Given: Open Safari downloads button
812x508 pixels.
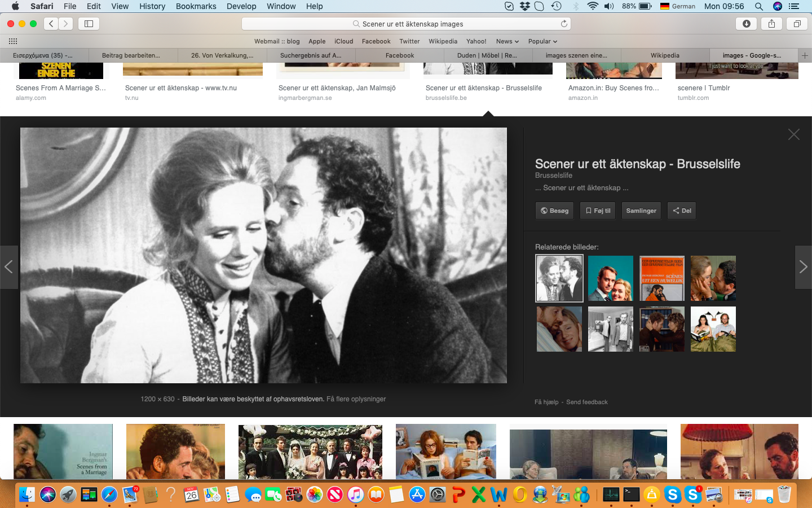Looking at the screenshot, I should [x=747, y=24].
